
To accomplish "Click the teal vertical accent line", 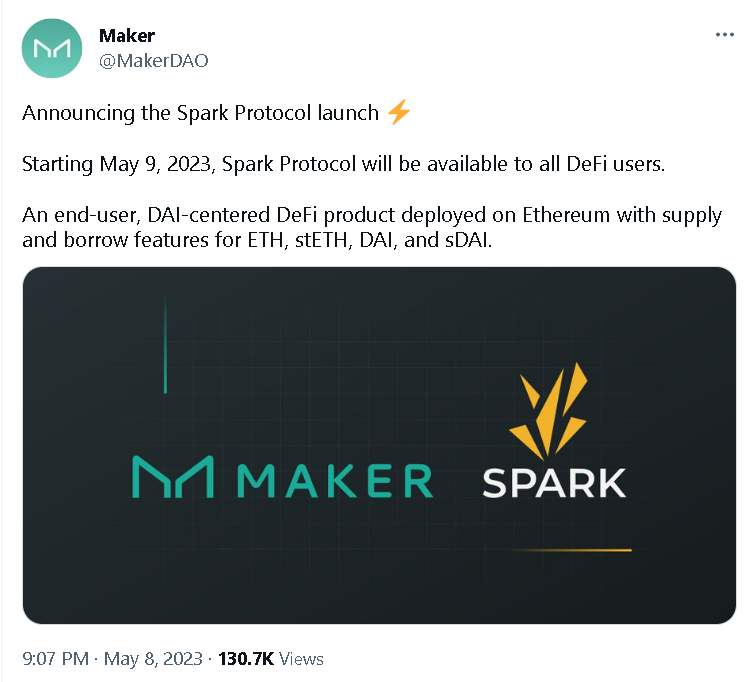I will 165,343.
